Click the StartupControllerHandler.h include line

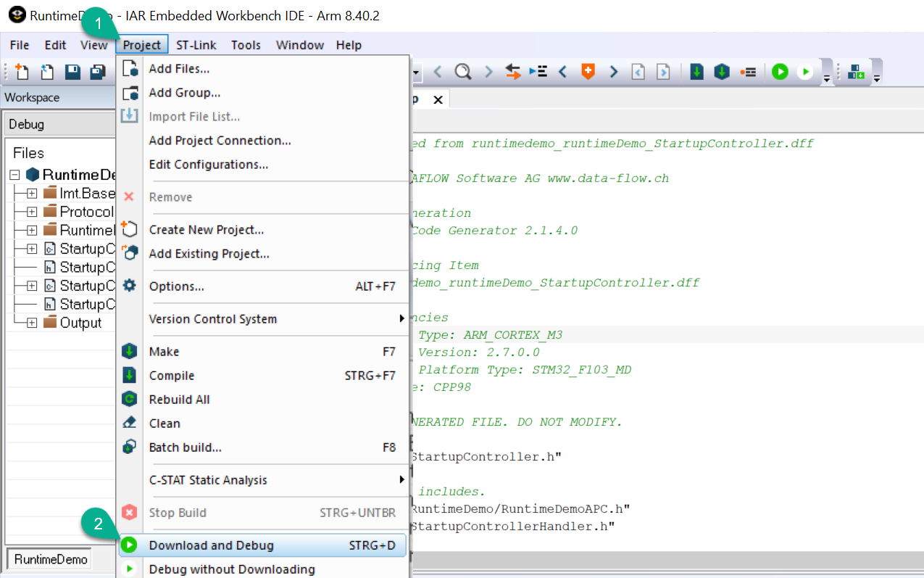(513, 527)
